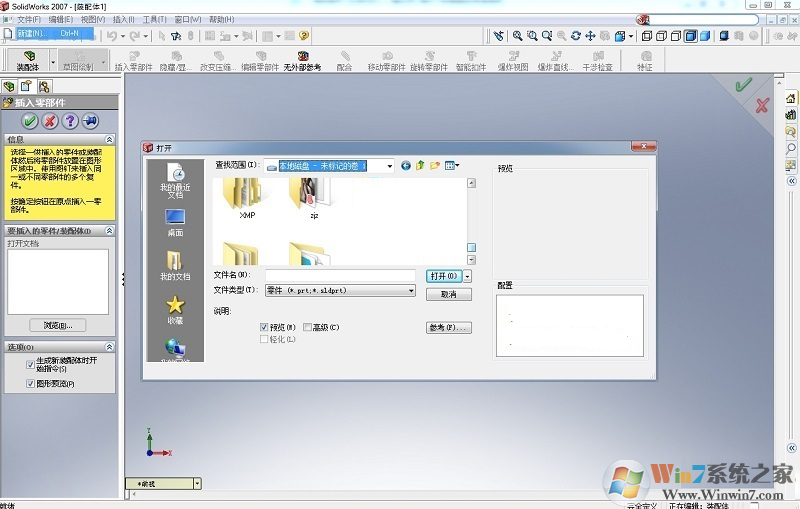Go back with blue arrow in Open dialog
The width and height of the screenshot is (800, 509).
pos(406,165)
